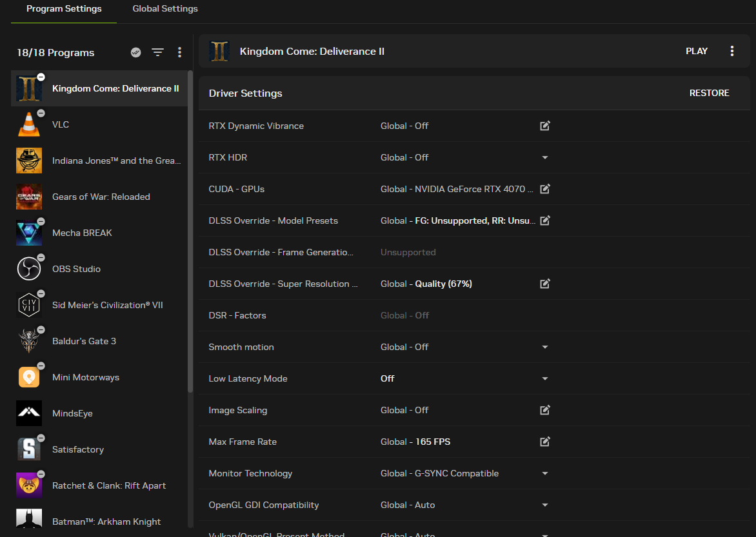Click the "Max Frame Rate" label
Viewport: 756px width, 537px height.
click(243, 442)
